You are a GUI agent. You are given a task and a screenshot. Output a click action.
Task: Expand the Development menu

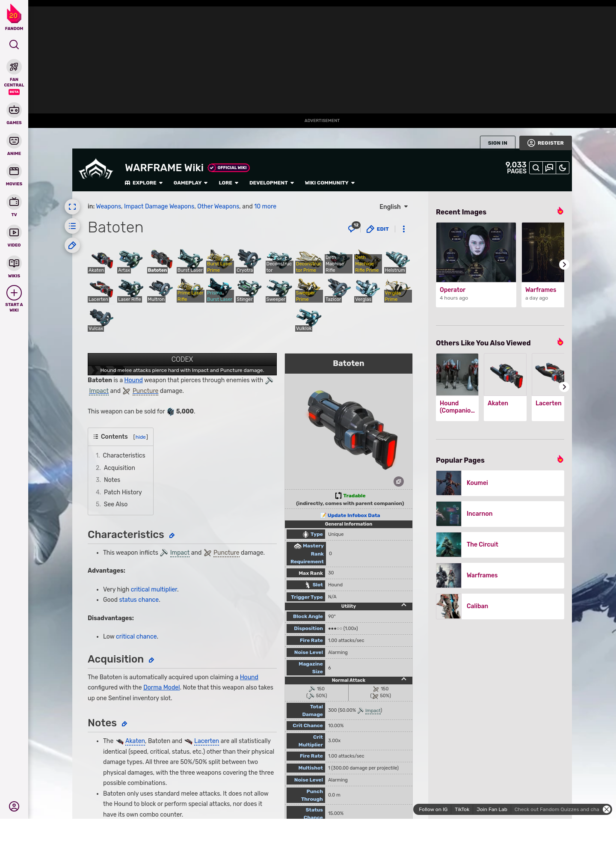point(272,183)
